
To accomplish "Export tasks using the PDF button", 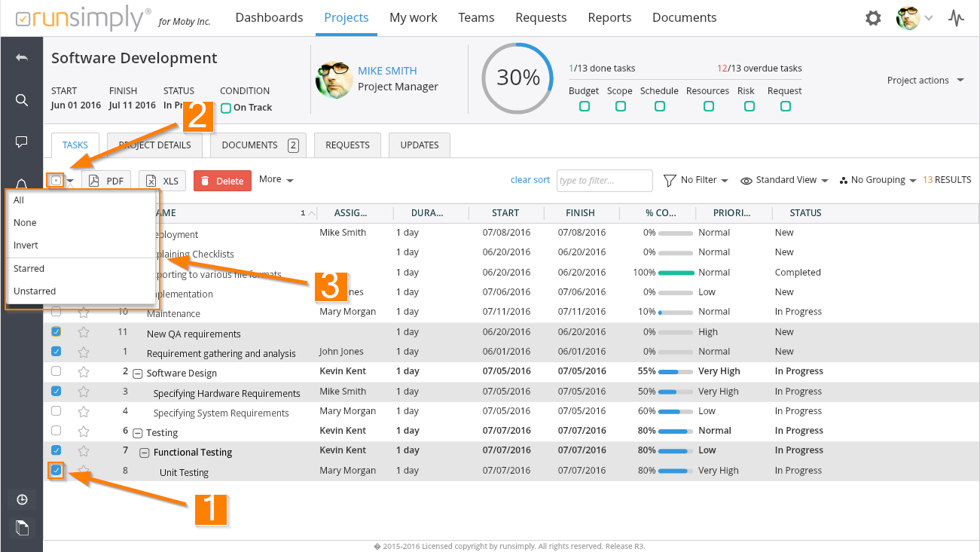I will tap(106, 181).
